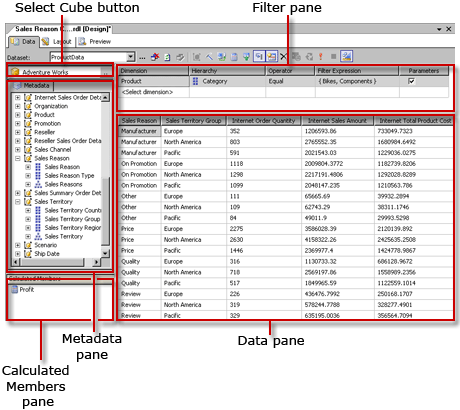The width and height of the screenshot is (460, 410).
Task: Collapse the Sales Reason dimension node
Action: tap(18, 158)
